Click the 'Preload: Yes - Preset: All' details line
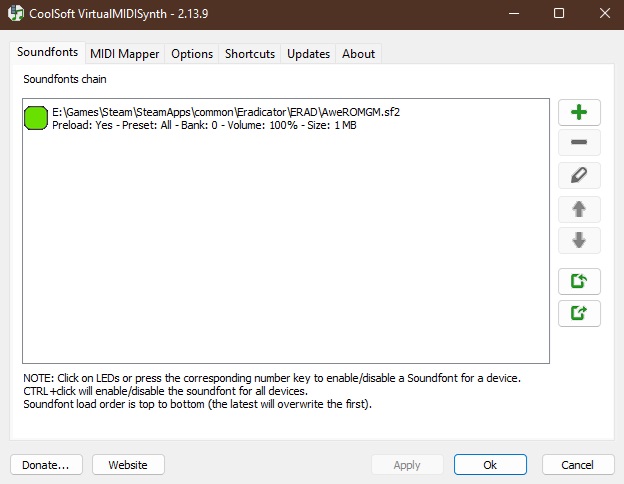 coord(204,125)
